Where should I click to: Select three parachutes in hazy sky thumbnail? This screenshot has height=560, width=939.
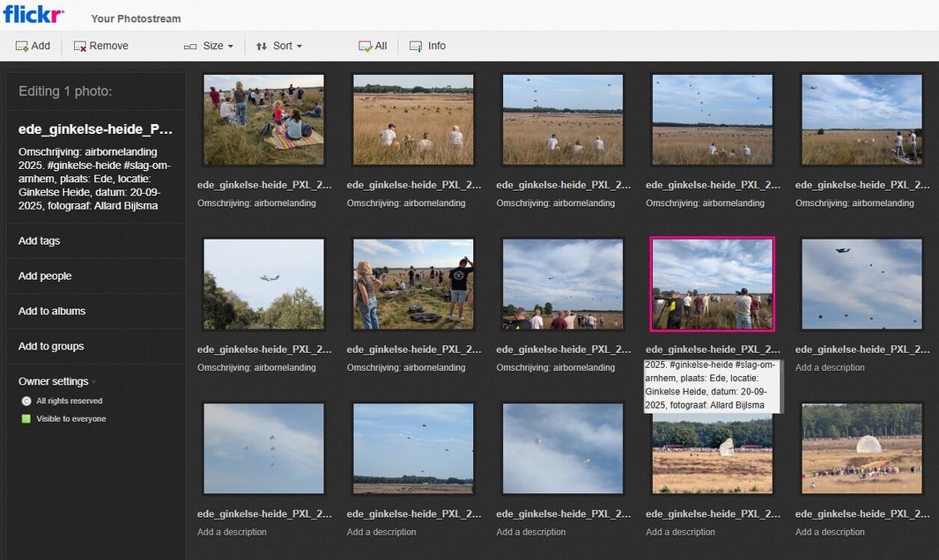click(264, 448)
